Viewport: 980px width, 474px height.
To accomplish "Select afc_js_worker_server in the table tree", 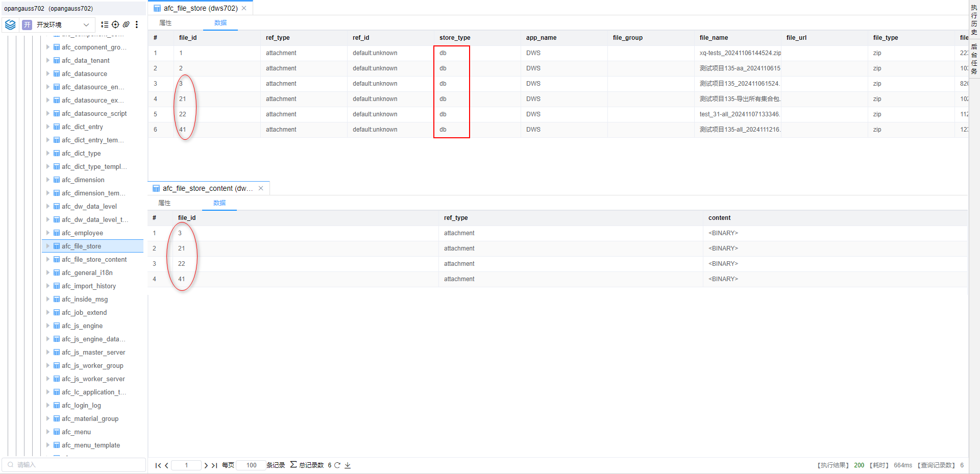I will pyautogui.click(x=93, y=379).
